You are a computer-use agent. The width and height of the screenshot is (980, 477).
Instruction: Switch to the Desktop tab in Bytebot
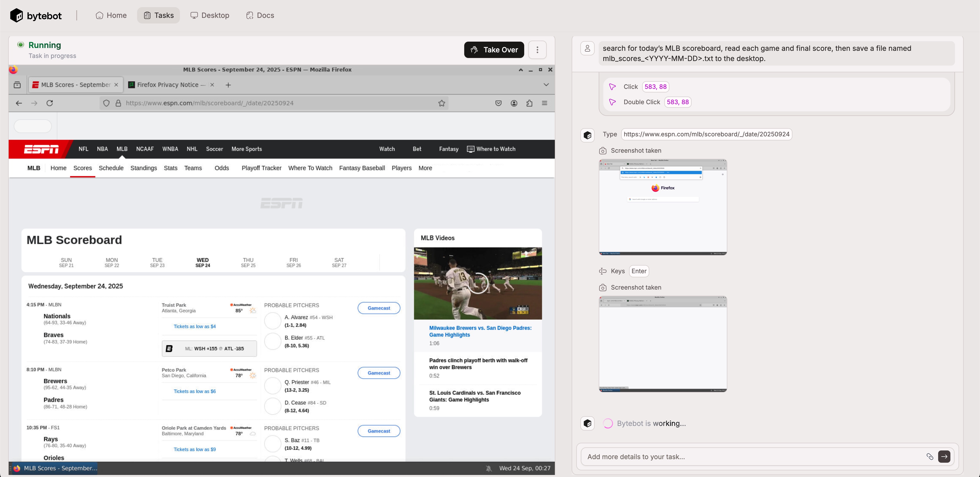coord(210,15)
